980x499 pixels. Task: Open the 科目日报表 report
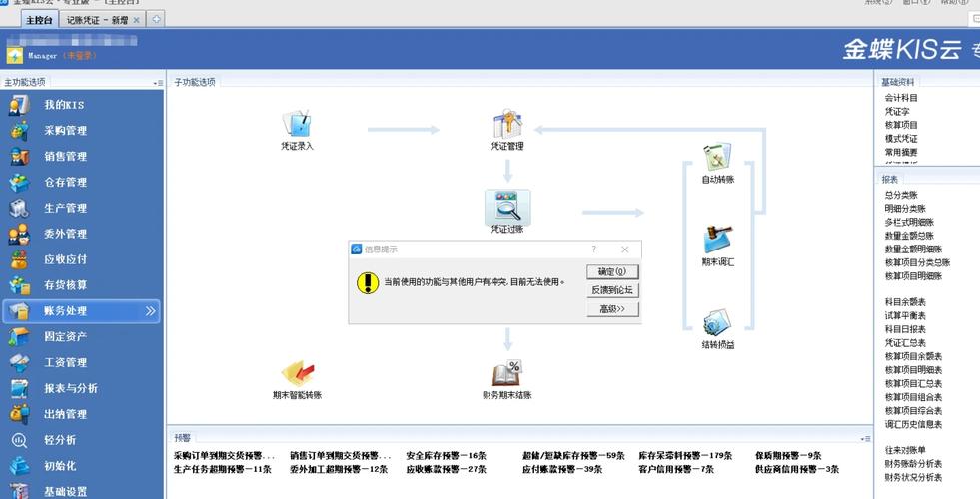(x=905, y=329)
